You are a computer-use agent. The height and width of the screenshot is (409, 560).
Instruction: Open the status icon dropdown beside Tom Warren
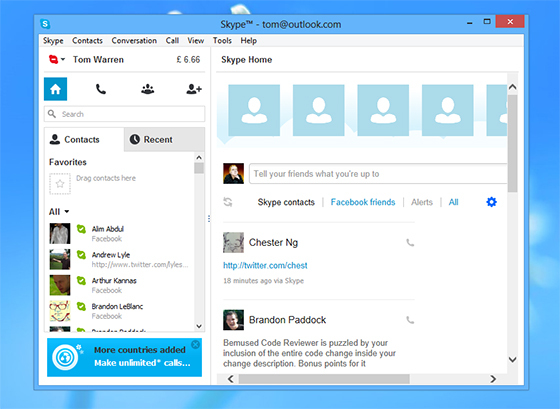[57, 59]
